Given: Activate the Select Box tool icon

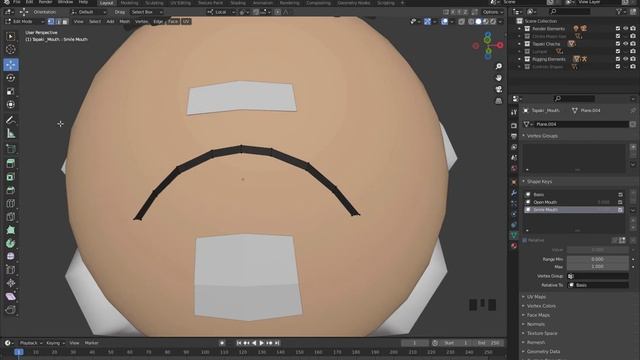Looking at the screenshot, I should point(11,36).
